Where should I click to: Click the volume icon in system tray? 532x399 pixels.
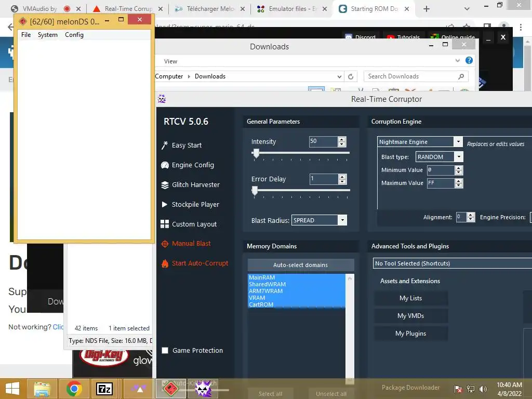[483, 389]
